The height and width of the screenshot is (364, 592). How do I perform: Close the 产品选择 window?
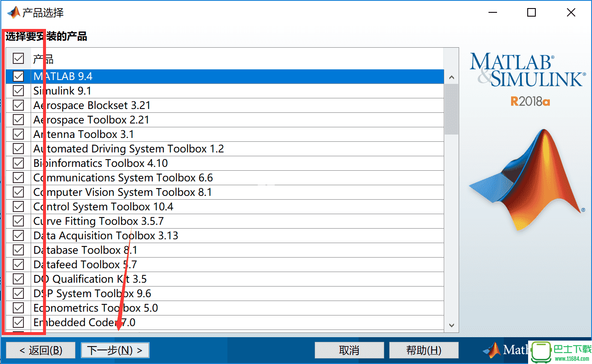click(571, 13)
